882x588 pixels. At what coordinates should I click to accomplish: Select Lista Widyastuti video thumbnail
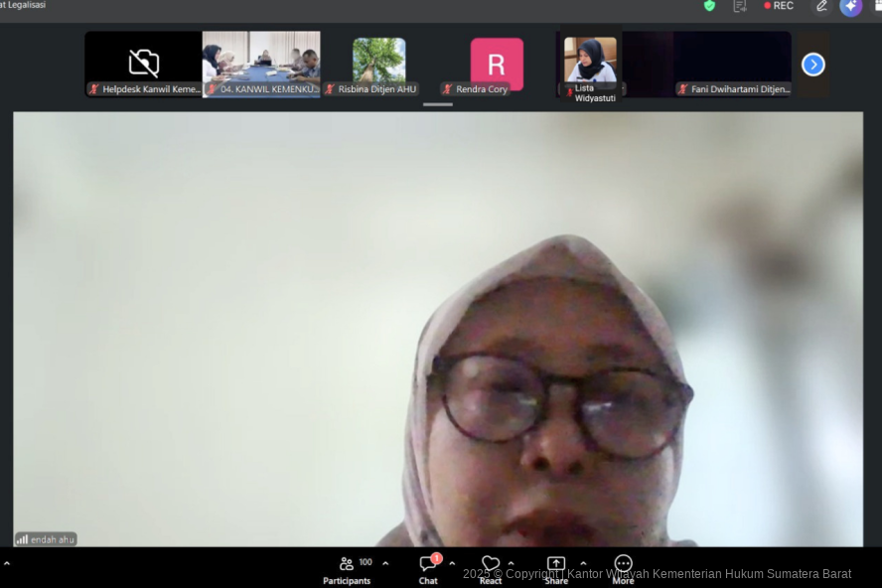pos(591,62)
